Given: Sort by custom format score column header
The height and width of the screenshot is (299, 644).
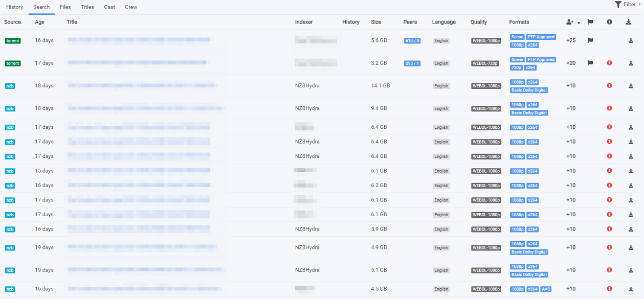Looking at the screenshot, I should (572, 22).
